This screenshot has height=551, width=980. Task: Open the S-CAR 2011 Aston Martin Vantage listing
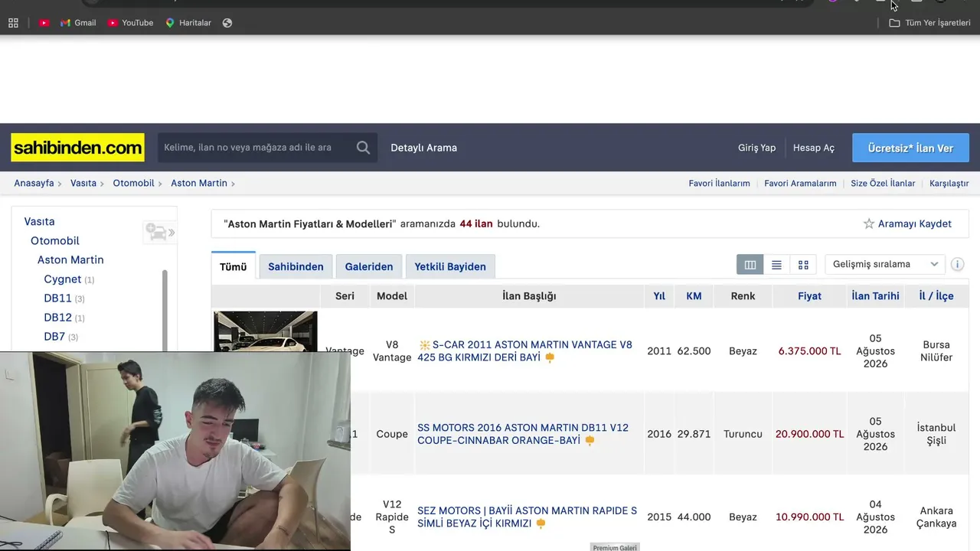[x=526, y=351]
